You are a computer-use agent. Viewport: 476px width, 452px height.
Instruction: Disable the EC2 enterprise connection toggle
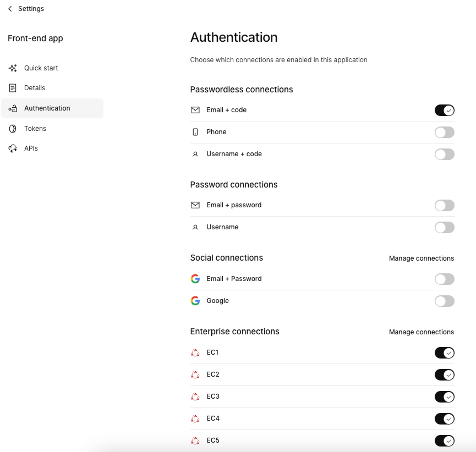pyautogui.click(x=444, y=375)
